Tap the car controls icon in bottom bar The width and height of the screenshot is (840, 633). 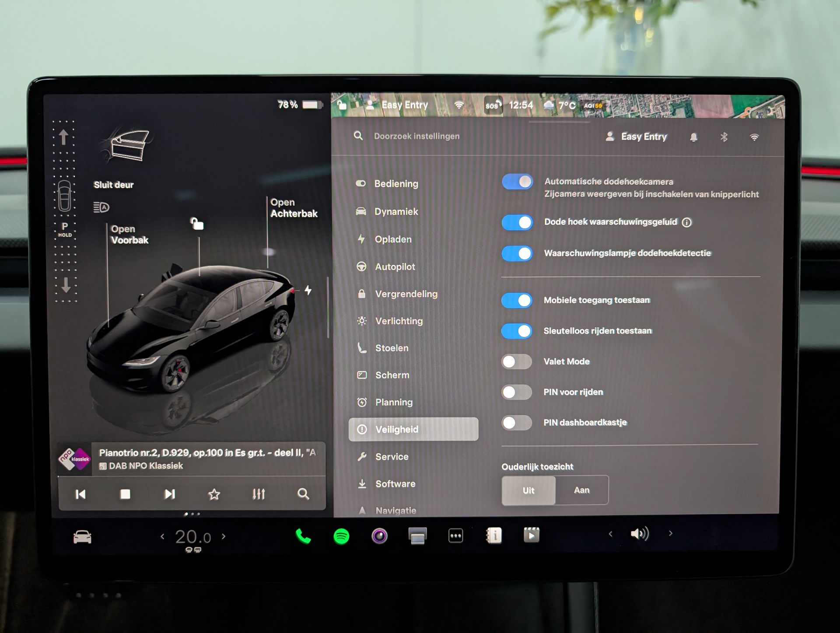(x=82, y=537)
